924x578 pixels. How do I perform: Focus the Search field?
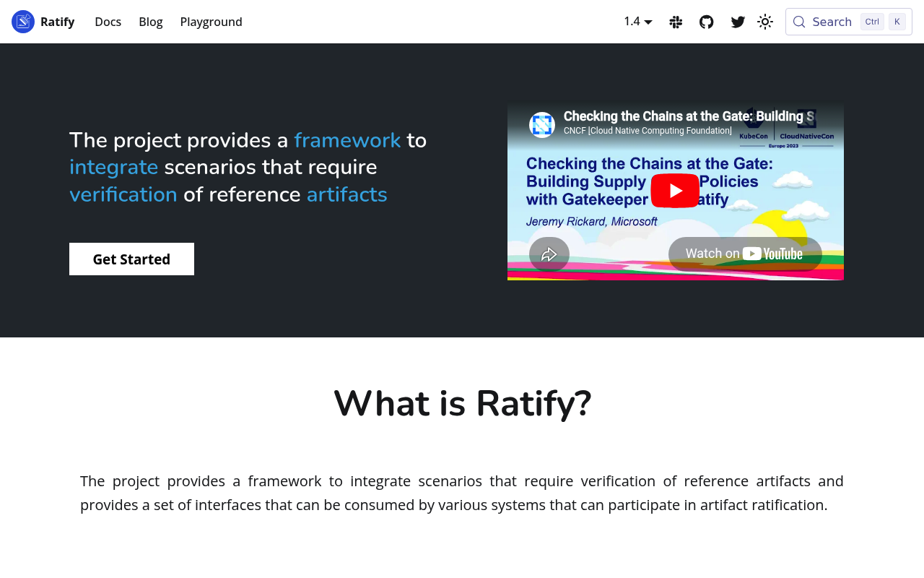[849, 22]
